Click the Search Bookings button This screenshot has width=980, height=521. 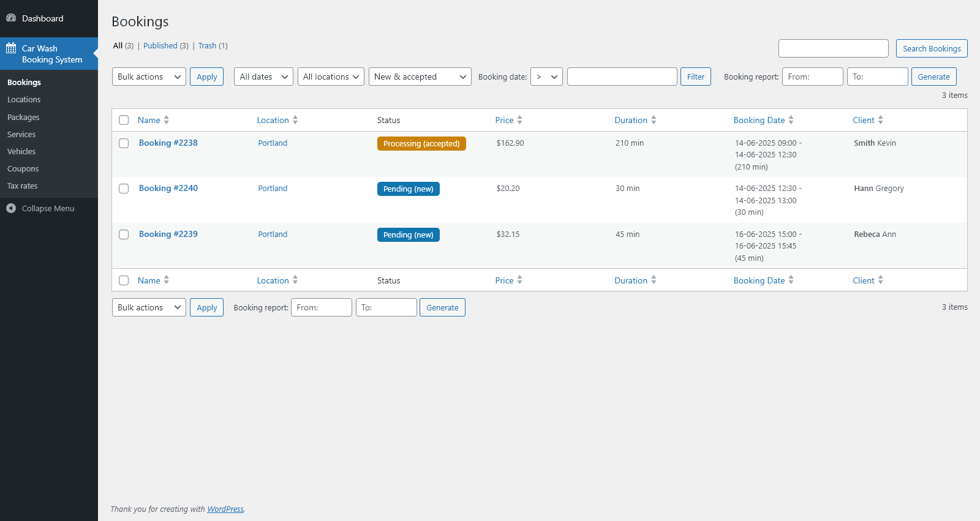pyautogui.click(x=932, y=48)
